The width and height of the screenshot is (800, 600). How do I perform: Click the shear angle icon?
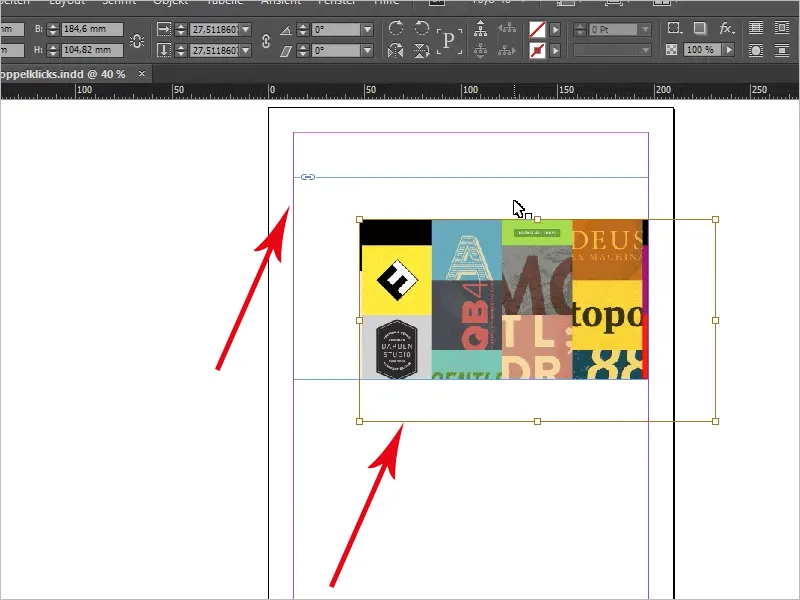point(286,51)
